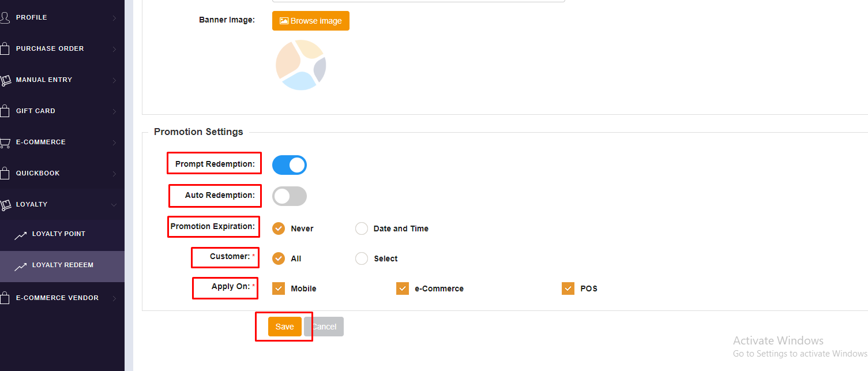This screenshot has width=868, height=371.
Task: Open the Loyalty Redeem menu item
Action: point(62,265)
